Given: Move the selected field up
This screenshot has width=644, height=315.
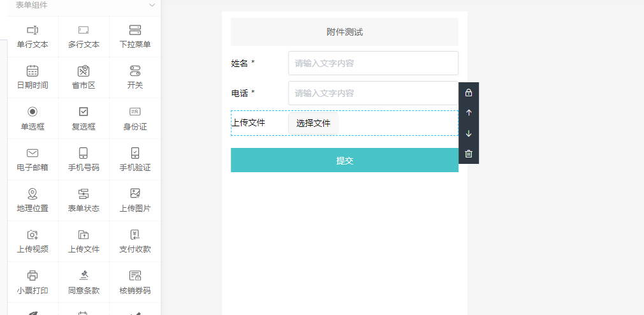Looking at the screenshot, I should [469, 113].
